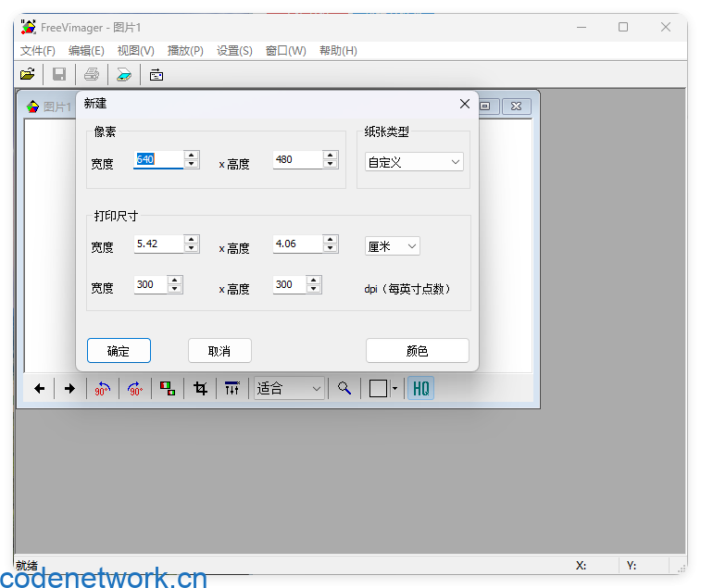This screenshot has height=588, width=701.
Task: Open the 播放(P) menu
Action: tap(185, 51)
